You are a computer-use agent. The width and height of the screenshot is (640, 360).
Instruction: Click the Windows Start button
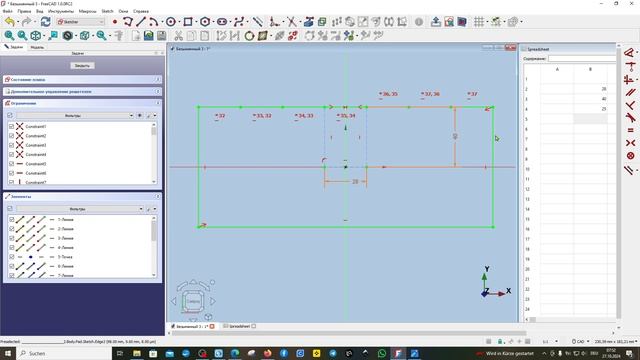(7, 353)
